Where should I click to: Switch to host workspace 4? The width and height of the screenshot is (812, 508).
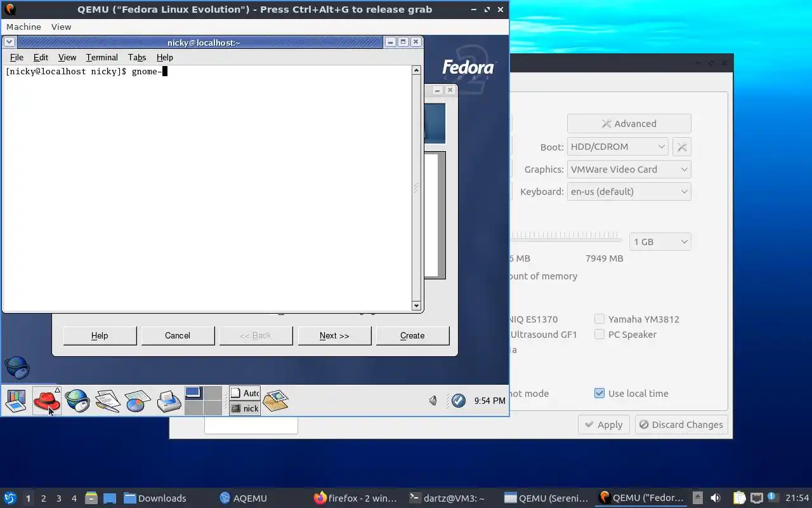point(74,498)
